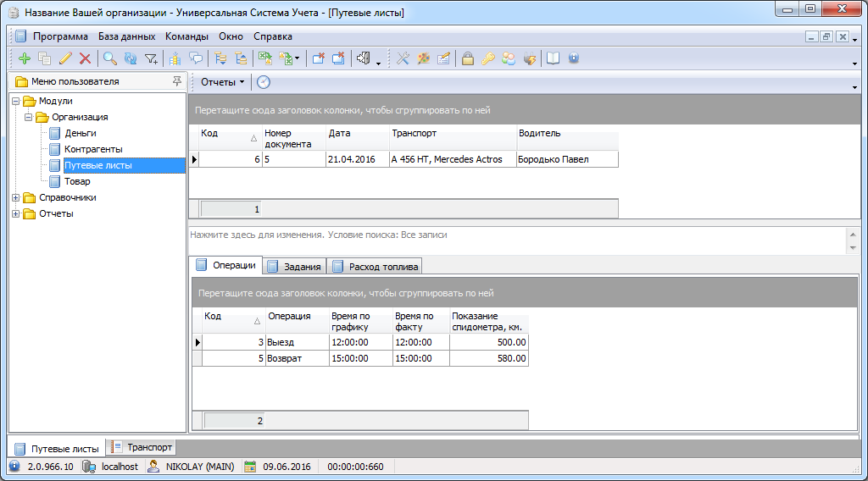Sort by the Водитель column header
This screenshot has width=868, height=481.
[x=567, y=138]
